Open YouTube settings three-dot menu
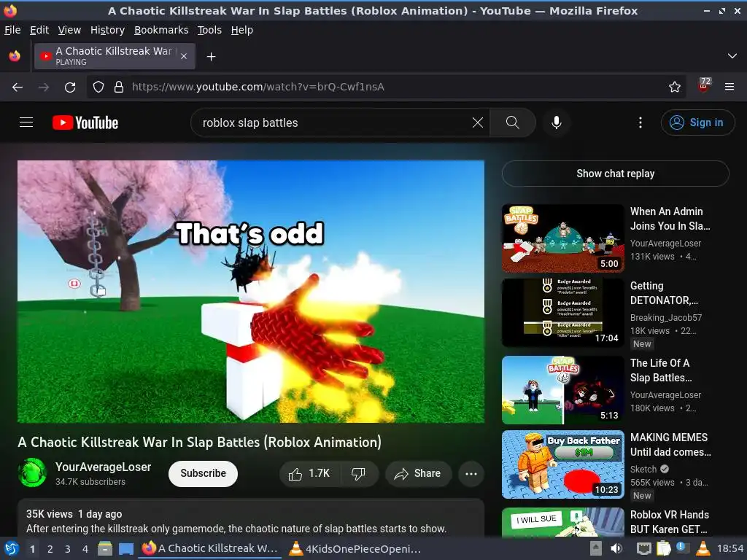The width and height of the screenshot is (747, 560). pyautogui.click(x=640, y=122)
